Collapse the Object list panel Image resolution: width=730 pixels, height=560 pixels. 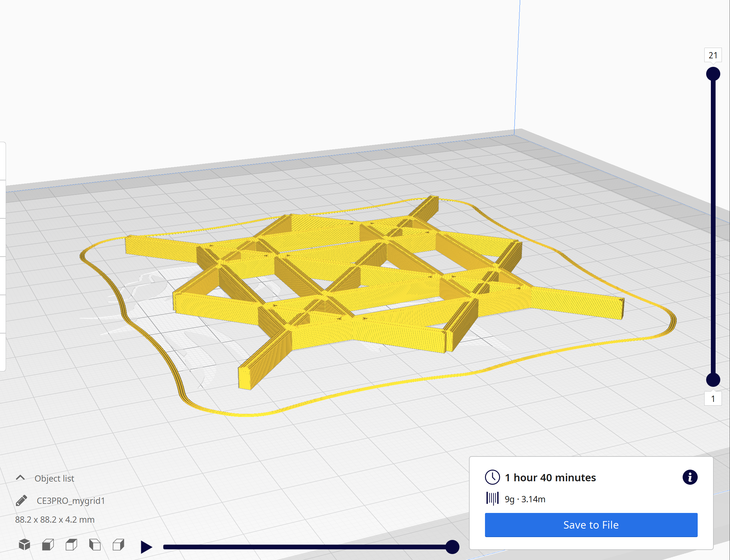coord(20,478)
